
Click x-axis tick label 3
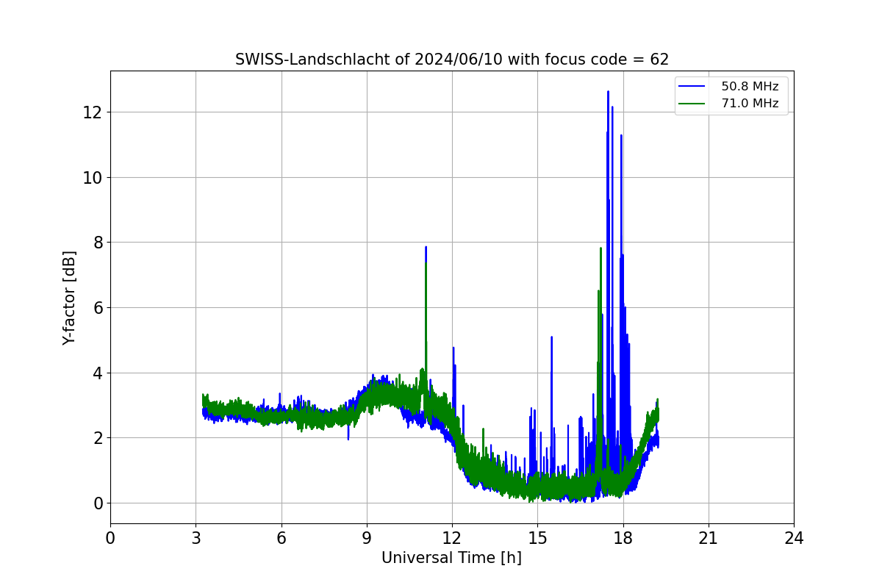[196, 538]
